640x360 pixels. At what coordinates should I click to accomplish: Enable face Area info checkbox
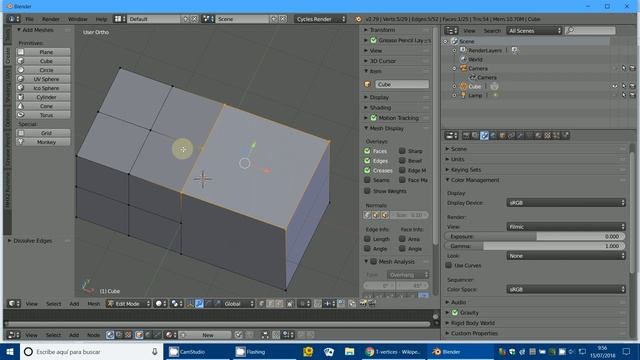402,239
